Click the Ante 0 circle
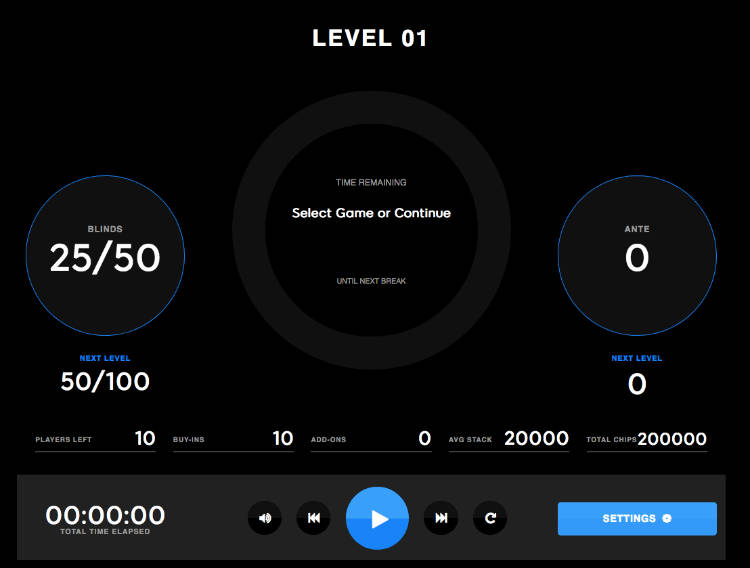The width and height of the screenshot is (750, 568). 637,255
